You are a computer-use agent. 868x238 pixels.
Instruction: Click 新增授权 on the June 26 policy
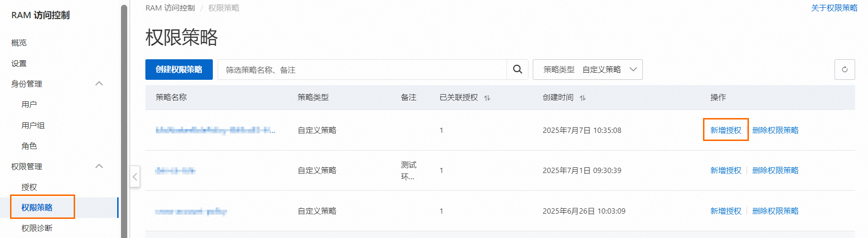(x=725, y=211)
